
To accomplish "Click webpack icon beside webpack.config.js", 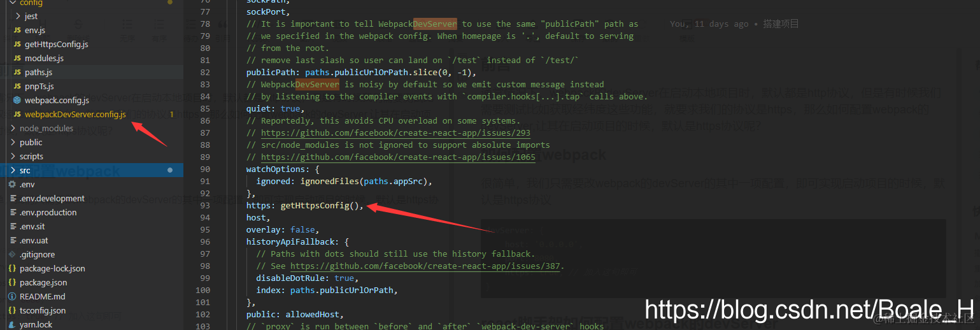I will (17, 100).
